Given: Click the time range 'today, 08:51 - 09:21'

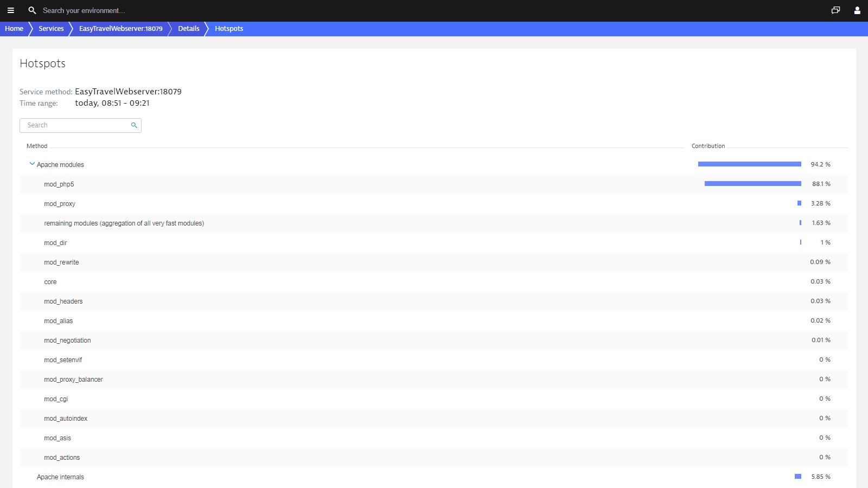Looking at the screenshot, I should coord(112,103).
